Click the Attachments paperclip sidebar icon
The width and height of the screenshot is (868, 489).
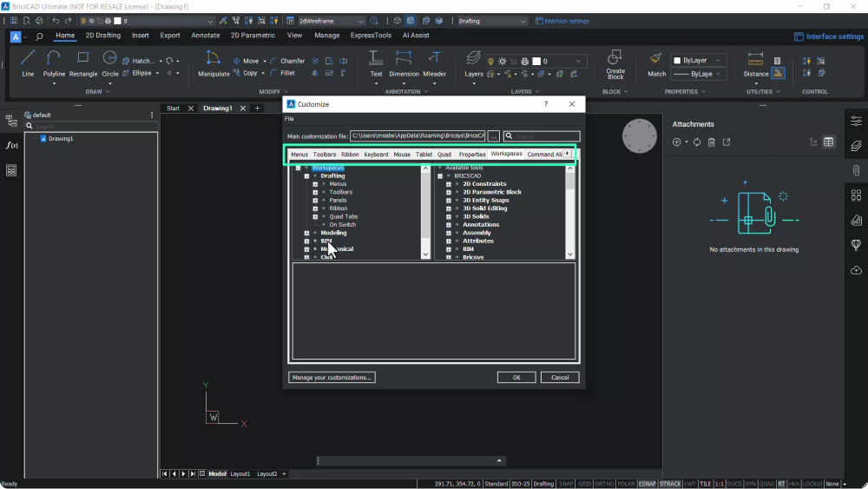tap(856, 170)
